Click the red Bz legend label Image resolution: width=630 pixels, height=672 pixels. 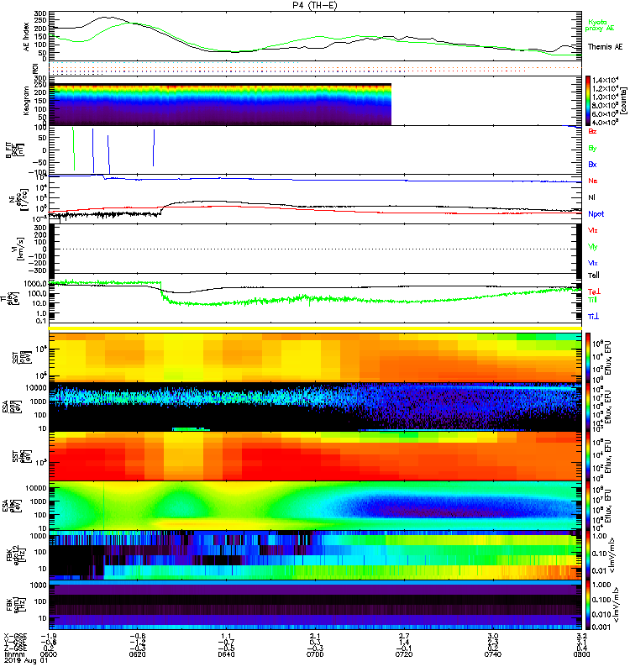(592, 131)
